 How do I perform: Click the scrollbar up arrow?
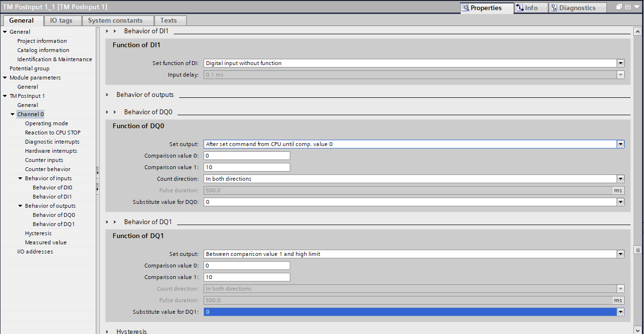(x=638, y=31)
